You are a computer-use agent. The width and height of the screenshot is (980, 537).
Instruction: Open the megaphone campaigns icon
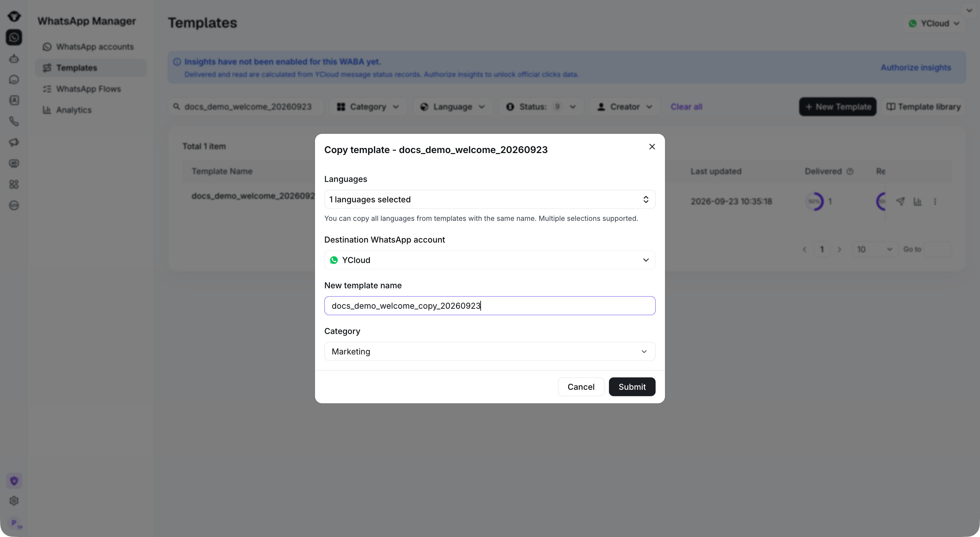pyautogui.click(x=14, y=142)
